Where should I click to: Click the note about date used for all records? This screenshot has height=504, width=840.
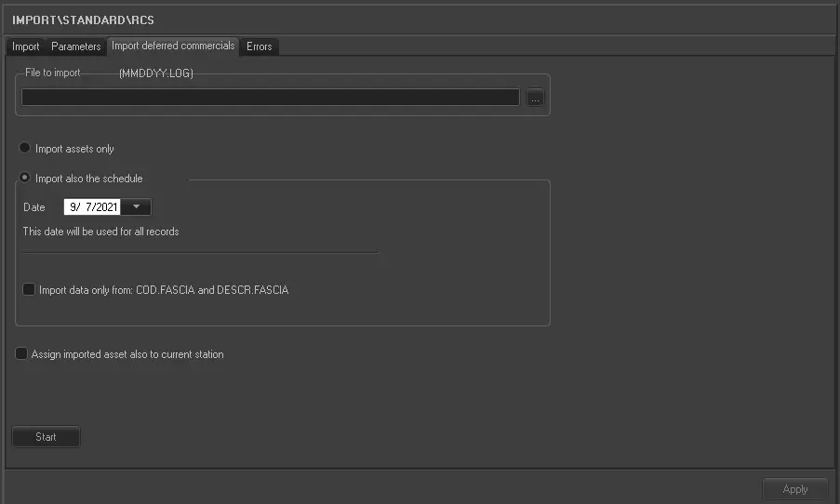coord(100,232)
